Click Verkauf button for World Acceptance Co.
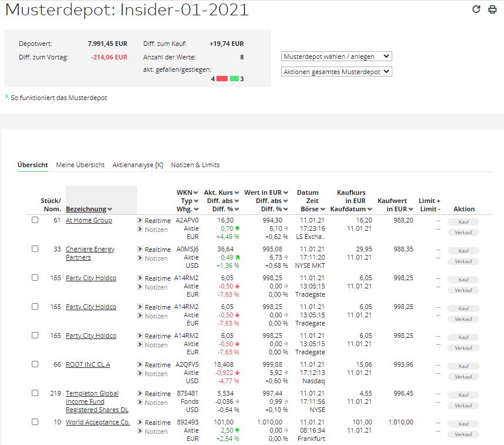 (463, 434)
